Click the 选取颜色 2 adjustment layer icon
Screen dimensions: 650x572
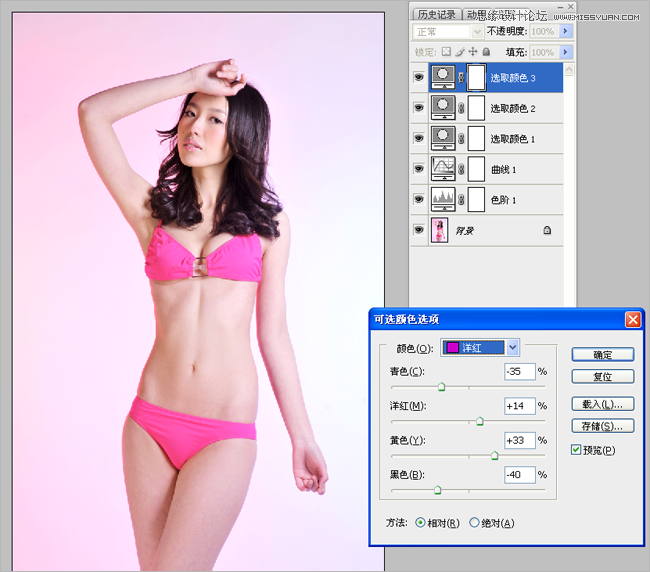pyautogui.click(x=443, y=108)
